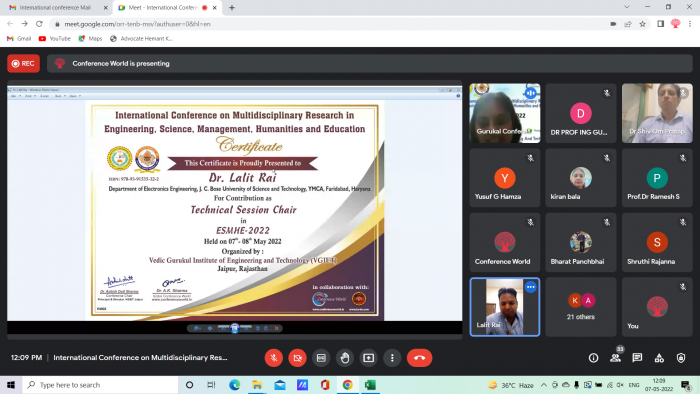Viewport: 700px width, 394px height.
Task: Open meeting details info icon
Action: tap(593, 358)
